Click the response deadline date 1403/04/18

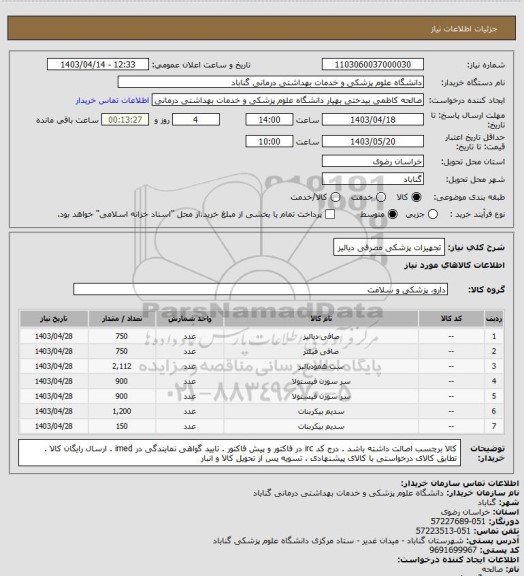pyautogui.click(x=373, y=120)
